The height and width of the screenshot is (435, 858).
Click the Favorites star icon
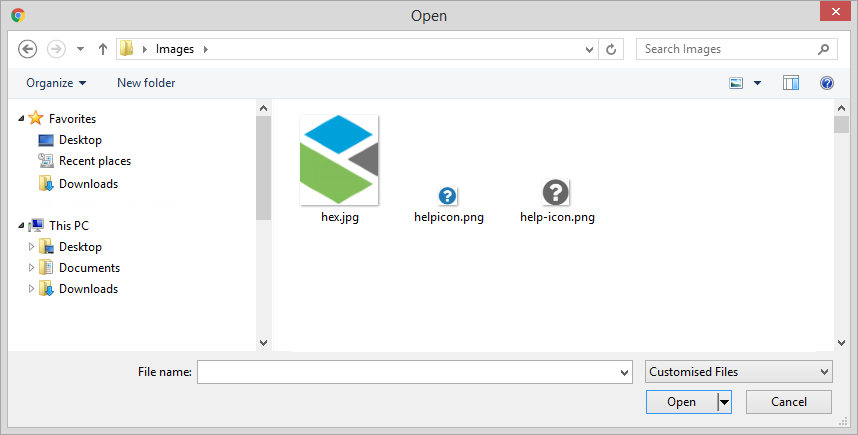pyautogui.click(x=36, y=118)
